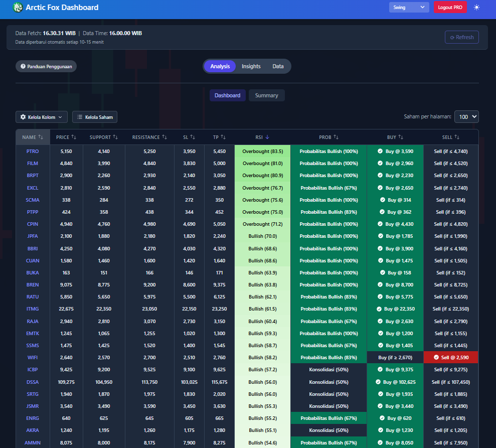Image resolution: width=496 pixels, height=448 pixels.
Task: Refresh the dashboard data
Action: point(462,37)
